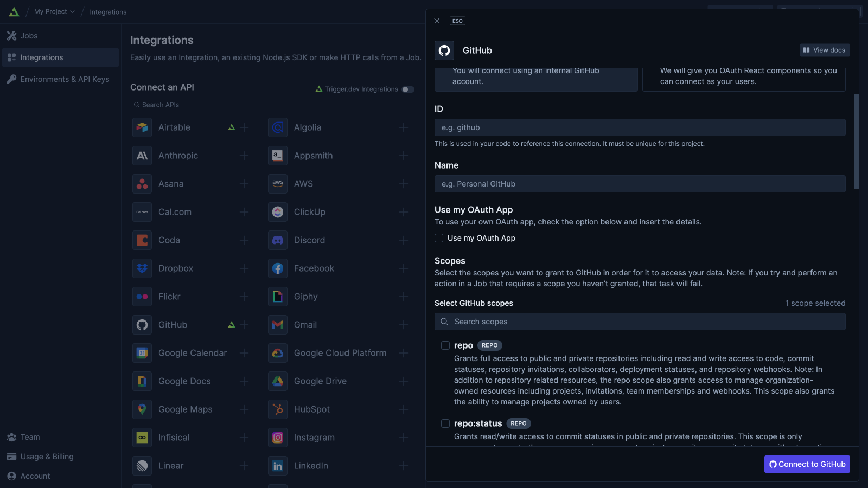
Task: Click the Giphy logo icon
Action: coord(278,297)
